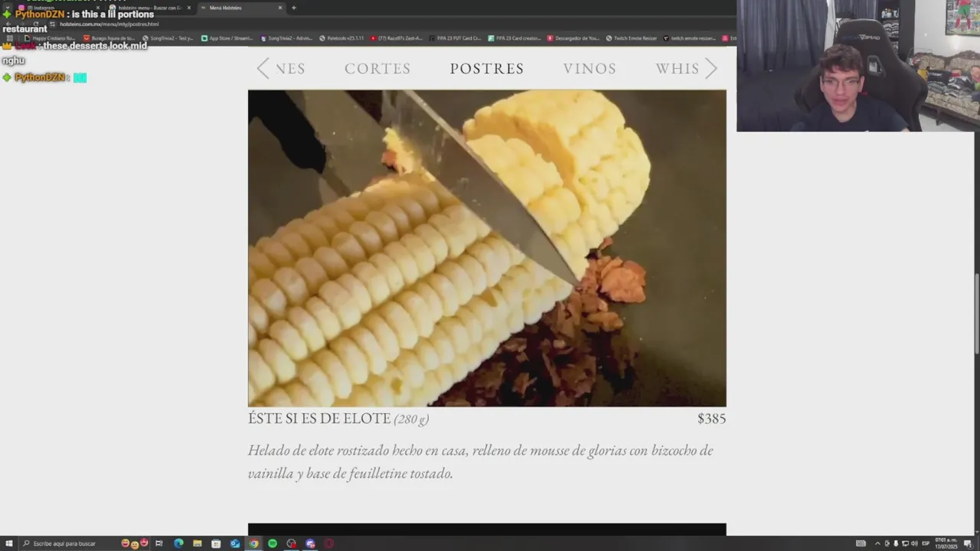Switch to the holsteins menu search tab

149,8
